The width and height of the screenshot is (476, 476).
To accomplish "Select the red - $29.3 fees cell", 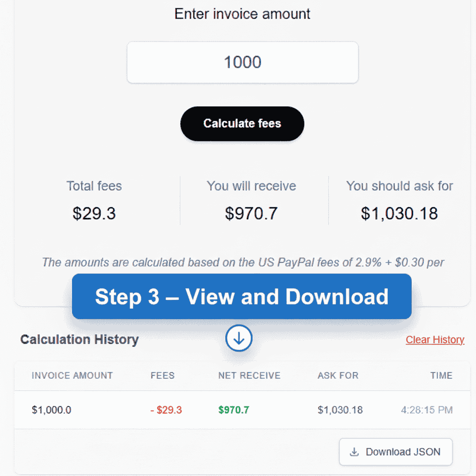I will [x=166, y=410].
